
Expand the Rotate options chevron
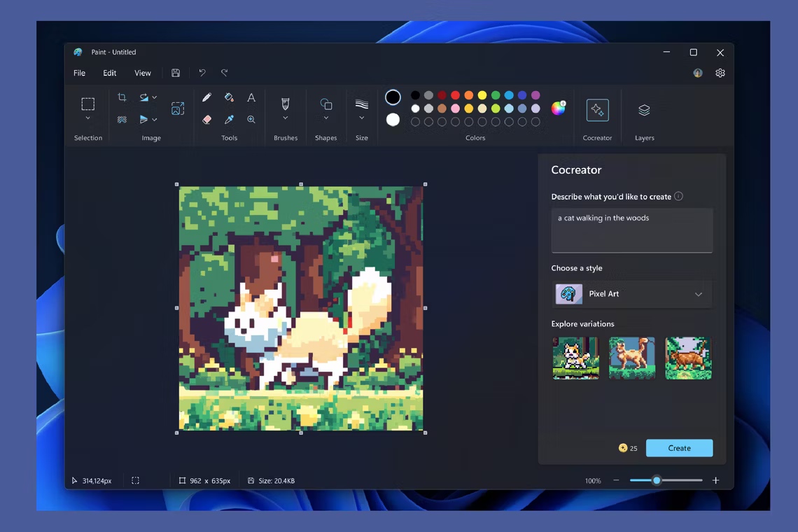tap(155, 97)
